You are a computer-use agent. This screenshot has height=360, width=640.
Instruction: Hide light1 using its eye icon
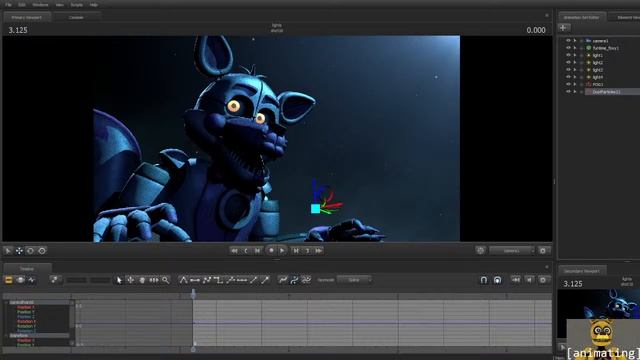tap(568, 55)
